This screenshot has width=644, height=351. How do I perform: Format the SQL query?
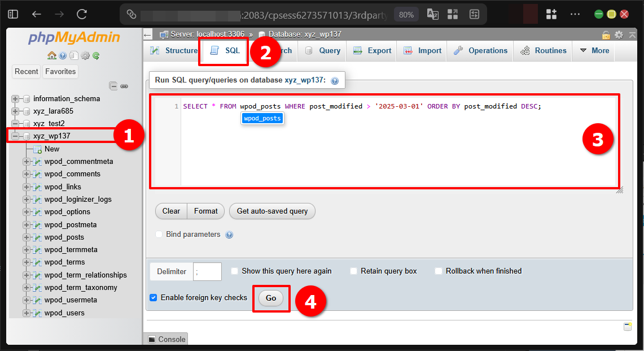[x=205, y=211]
